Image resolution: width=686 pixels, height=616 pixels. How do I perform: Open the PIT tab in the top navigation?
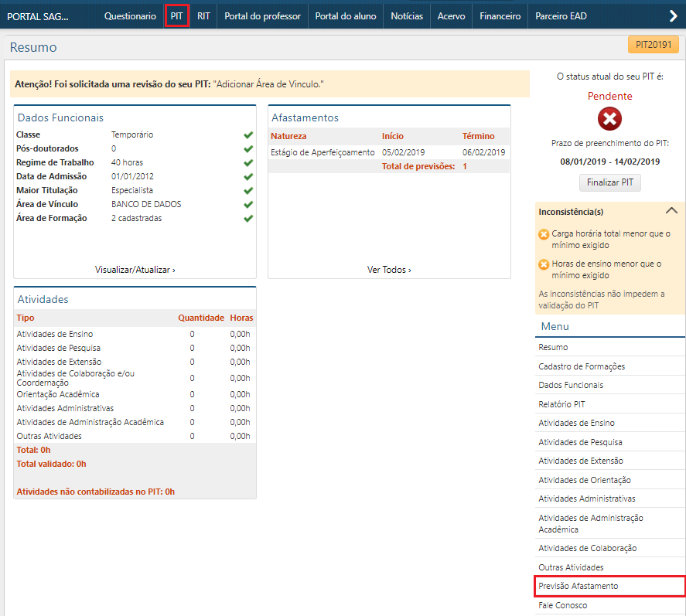[177, 15]
